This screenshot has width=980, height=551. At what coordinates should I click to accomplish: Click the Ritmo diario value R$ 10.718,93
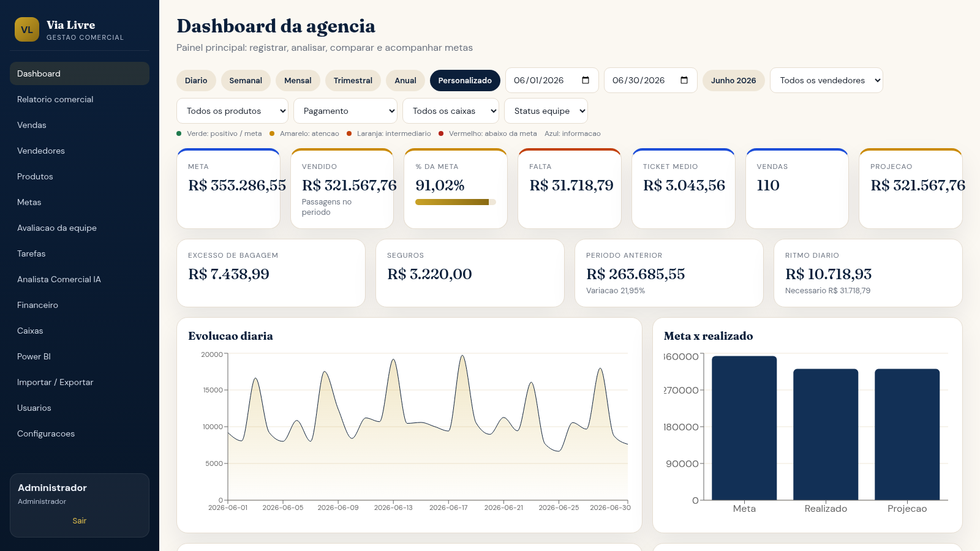(828, 274)
